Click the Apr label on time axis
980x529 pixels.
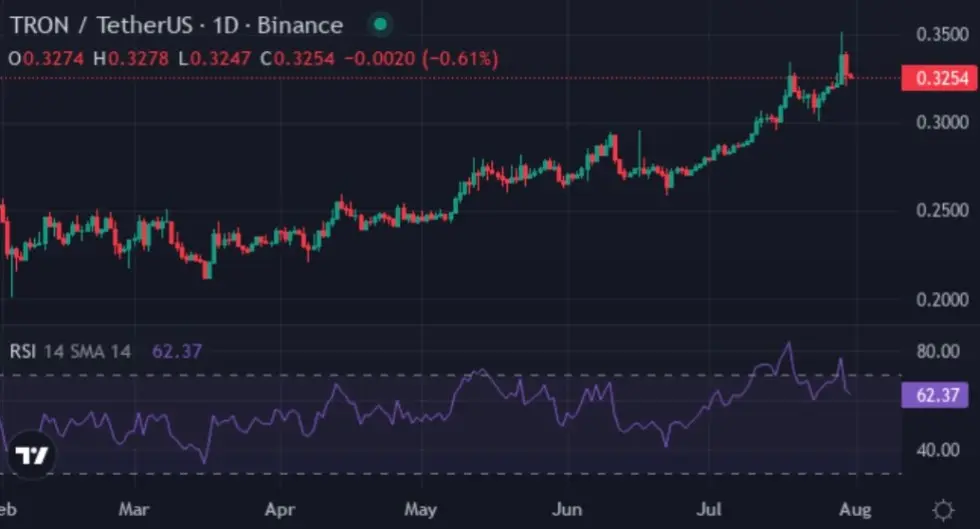(x=279, y=510)
